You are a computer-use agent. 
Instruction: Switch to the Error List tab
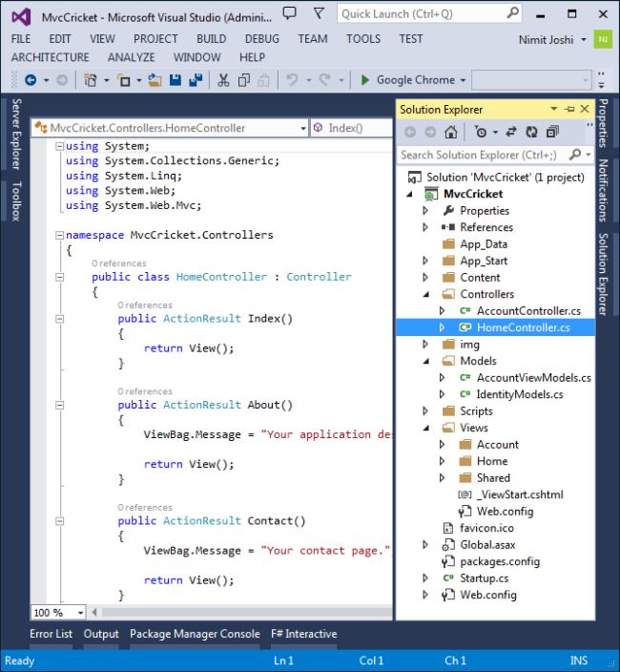pos(51,634)
